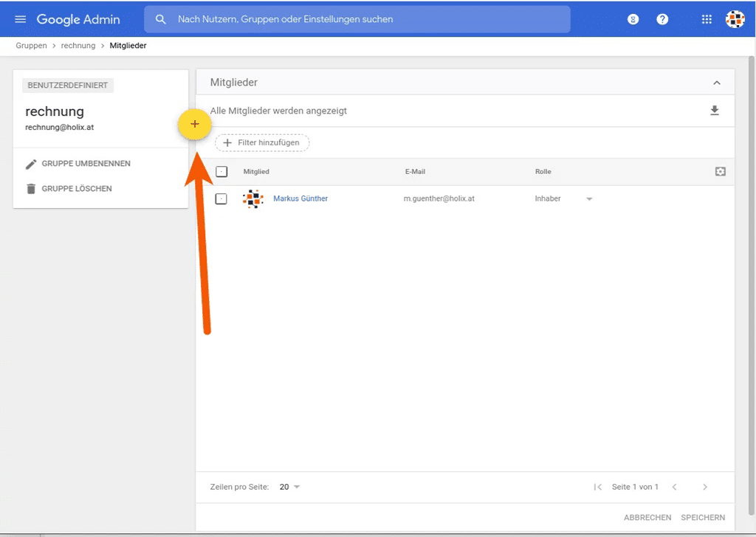Collapse the Mitglieder panel with the chevron
Screen dimensions: 756x537
click(x=716, y=82)
